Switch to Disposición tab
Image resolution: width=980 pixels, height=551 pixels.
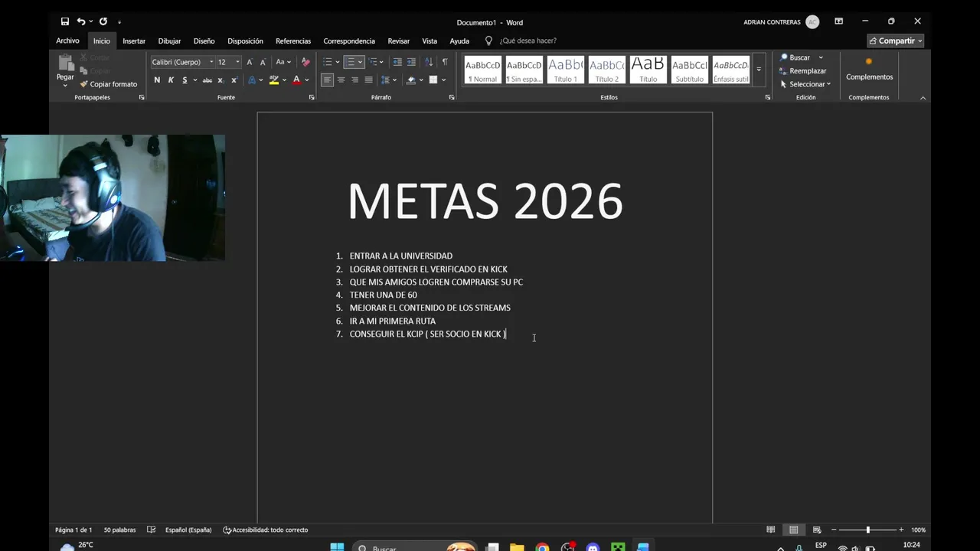click(245, 41)
